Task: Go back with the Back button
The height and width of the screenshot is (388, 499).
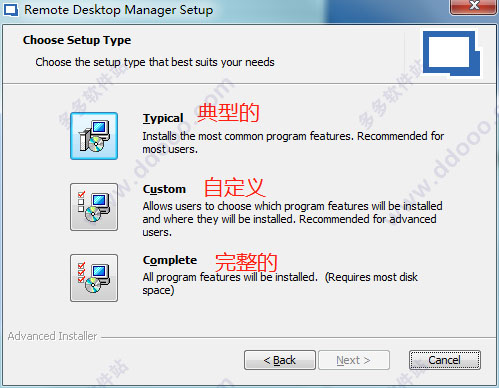Action: (280, 360)
